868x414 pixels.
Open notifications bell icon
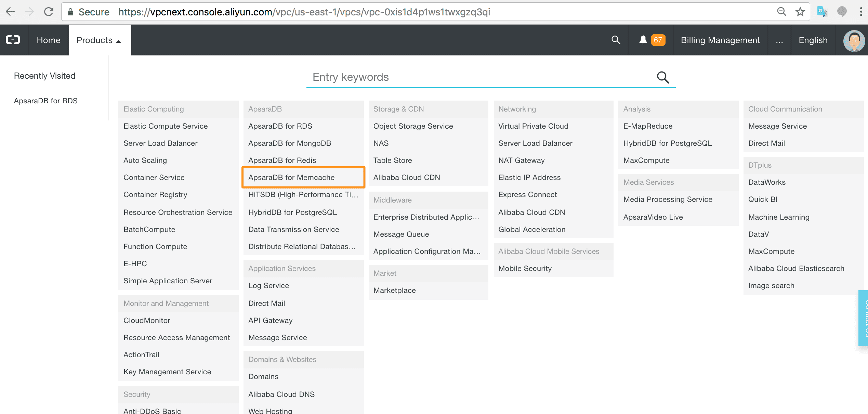coord(643,40)
